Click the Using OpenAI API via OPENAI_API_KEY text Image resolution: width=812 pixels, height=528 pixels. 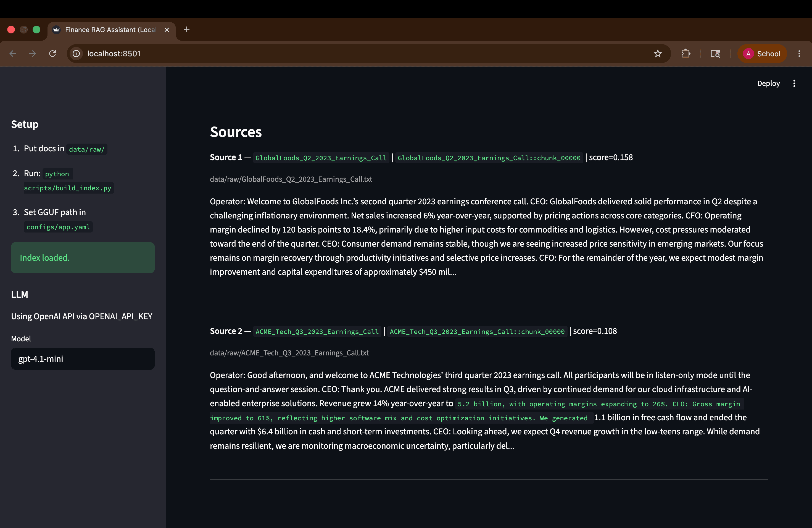point(82,316)
